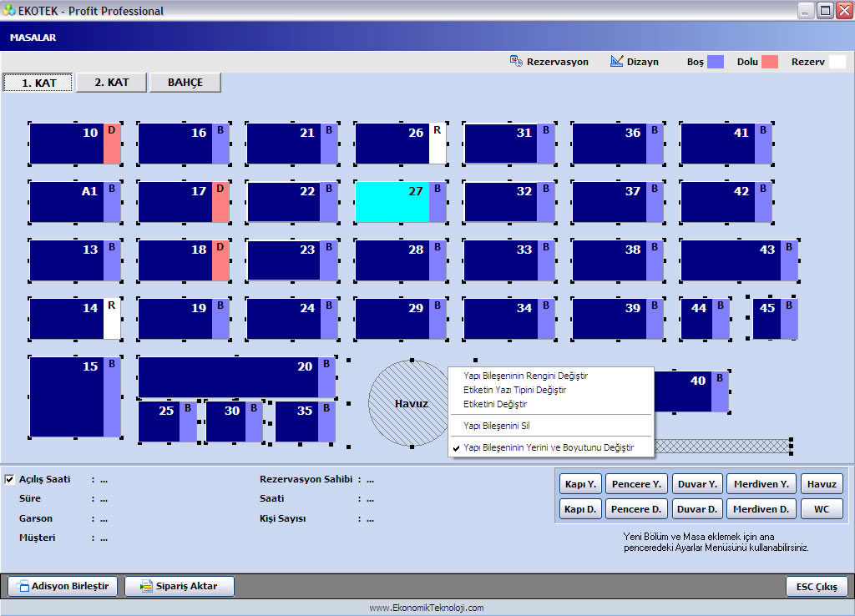Add a Duvar Y. wall component
This screenshot has width=855, height=616.
697,484
